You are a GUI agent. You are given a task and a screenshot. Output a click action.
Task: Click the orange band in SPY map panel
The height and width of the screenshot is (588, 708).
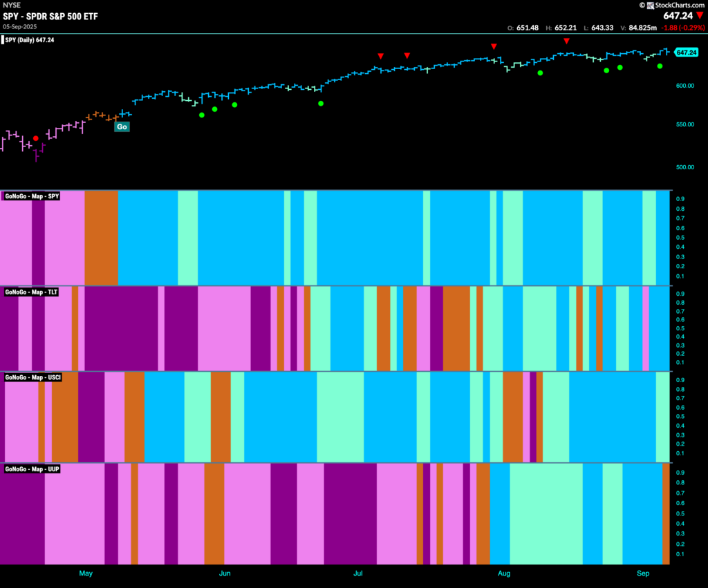pyautogui.click(x=102, y=238)
